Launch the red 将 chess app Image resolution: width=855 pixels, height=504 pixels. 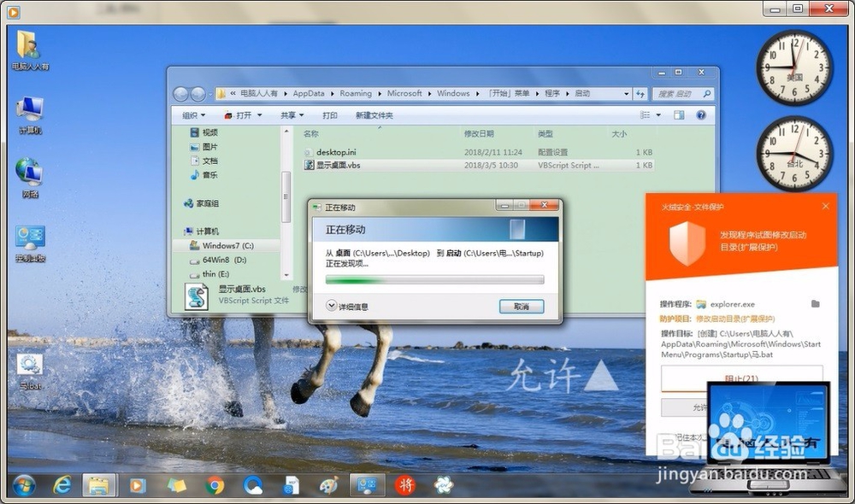coord(404,485)
